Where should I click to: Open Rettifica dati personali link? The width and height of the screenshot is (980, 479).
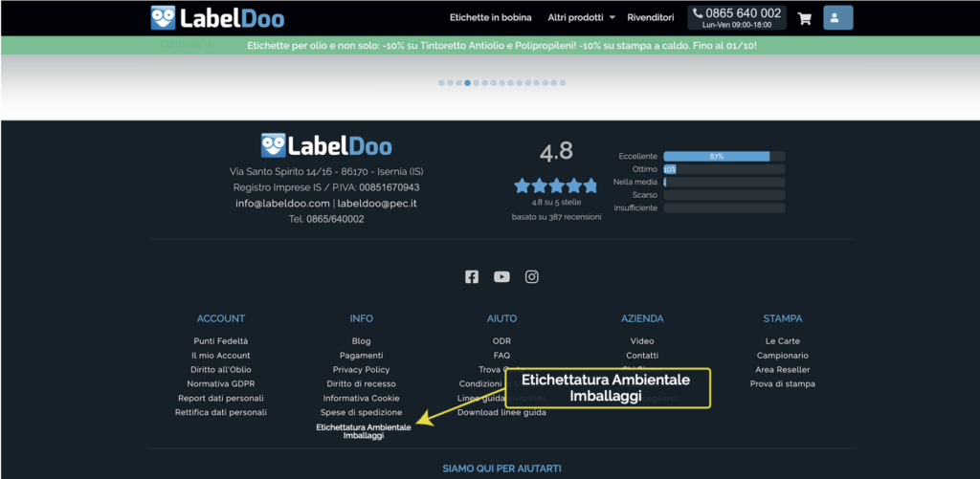click(221, 412)
